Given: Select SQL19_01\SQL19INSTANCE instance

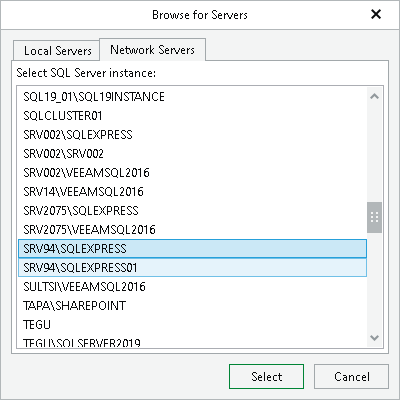Looking at the screenshot, I should point(192,97).
